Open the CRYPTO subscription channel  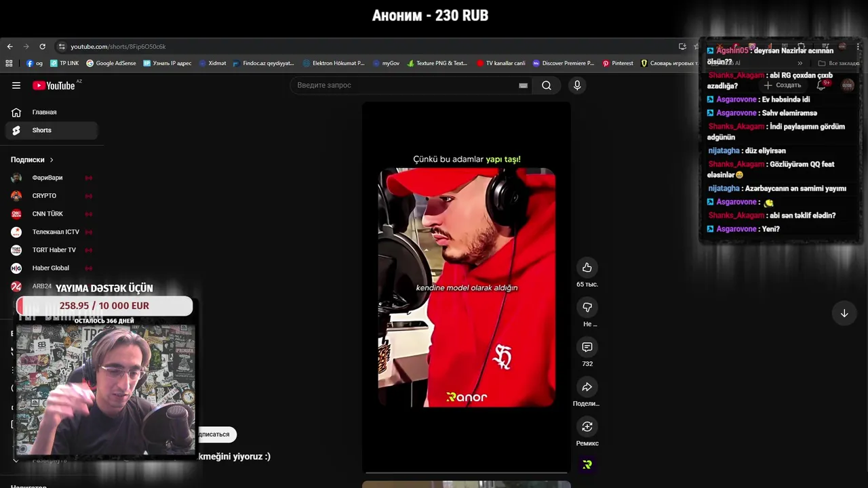[52, 196]
